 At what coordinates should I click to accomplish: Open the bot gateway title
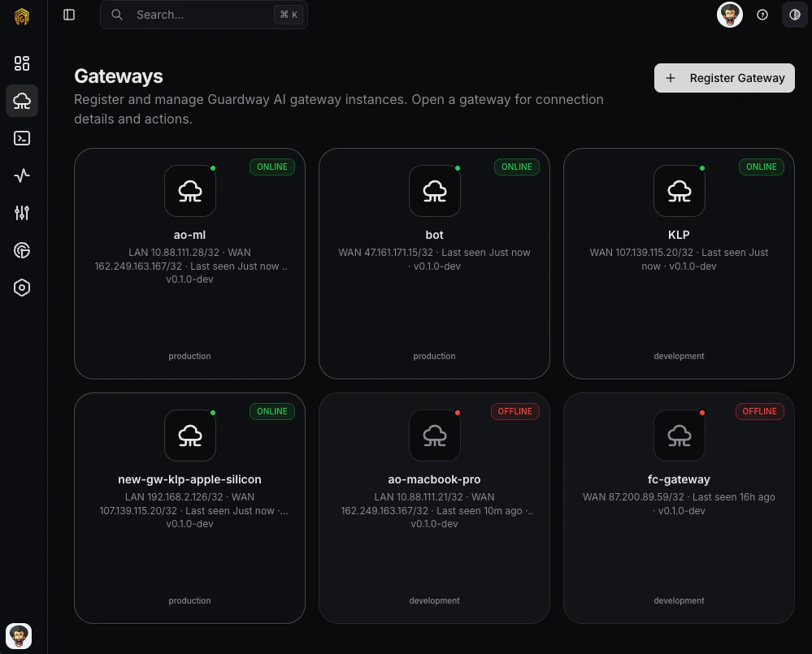pos(435,235)
